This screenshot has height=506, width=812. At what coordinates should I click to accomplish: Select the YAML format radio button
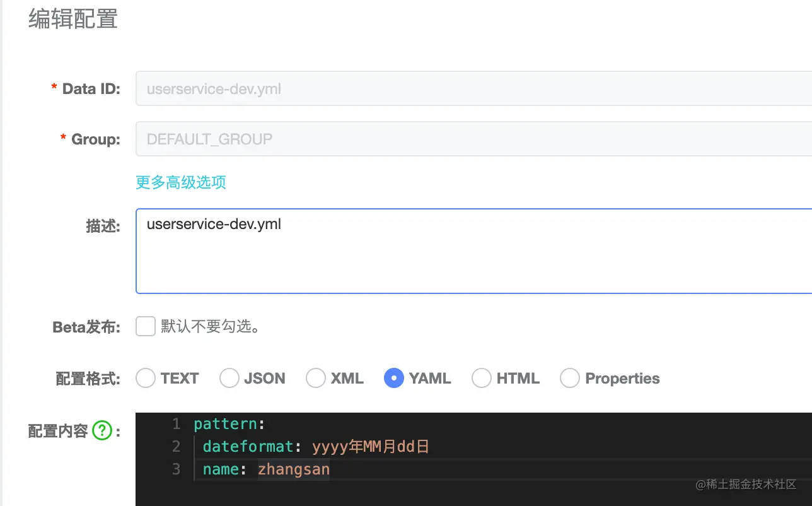[394, 378]
